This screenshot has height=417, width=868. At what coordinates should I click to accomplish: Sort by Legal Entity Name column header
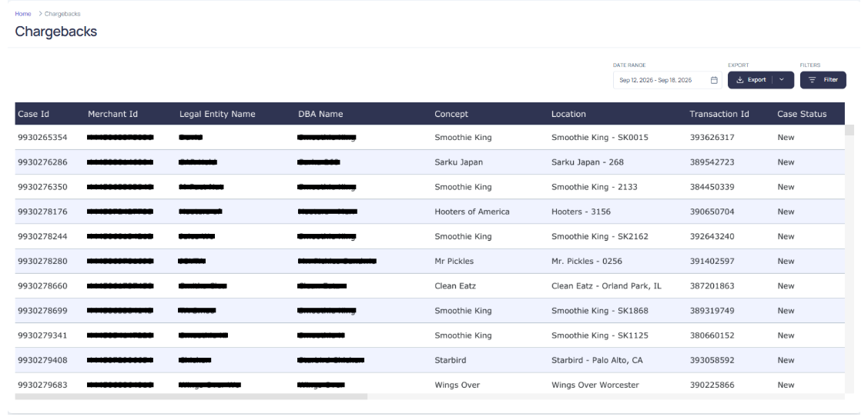coord(217,114)
